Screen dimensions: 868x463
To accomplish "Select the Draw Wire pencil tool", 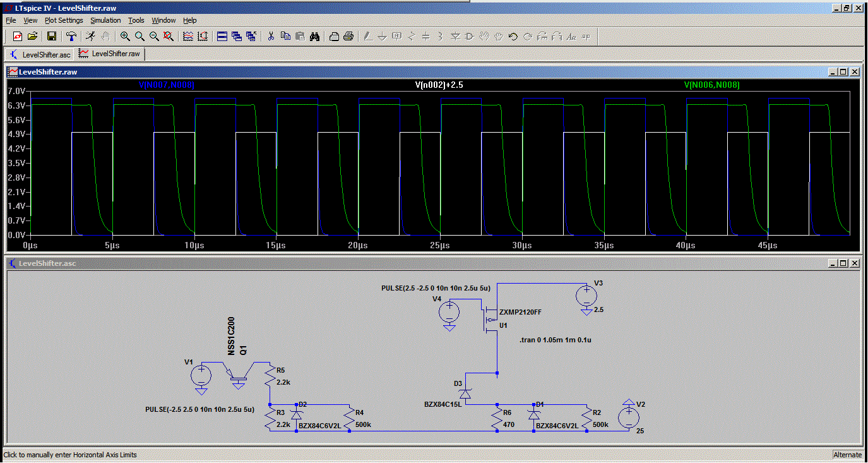I will click(x=368, y=37).
